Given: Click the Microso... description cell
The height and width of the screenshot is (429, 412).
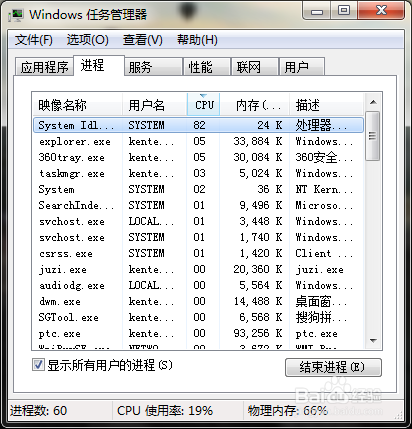Looking at the screenshot, I should point(324,205).
